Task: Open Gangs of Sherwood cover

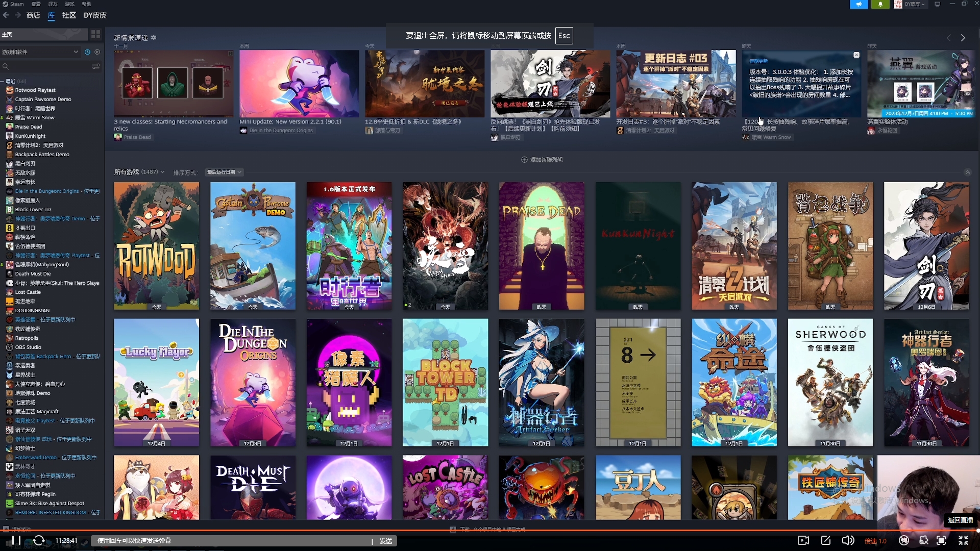Action: pos(830,383)
